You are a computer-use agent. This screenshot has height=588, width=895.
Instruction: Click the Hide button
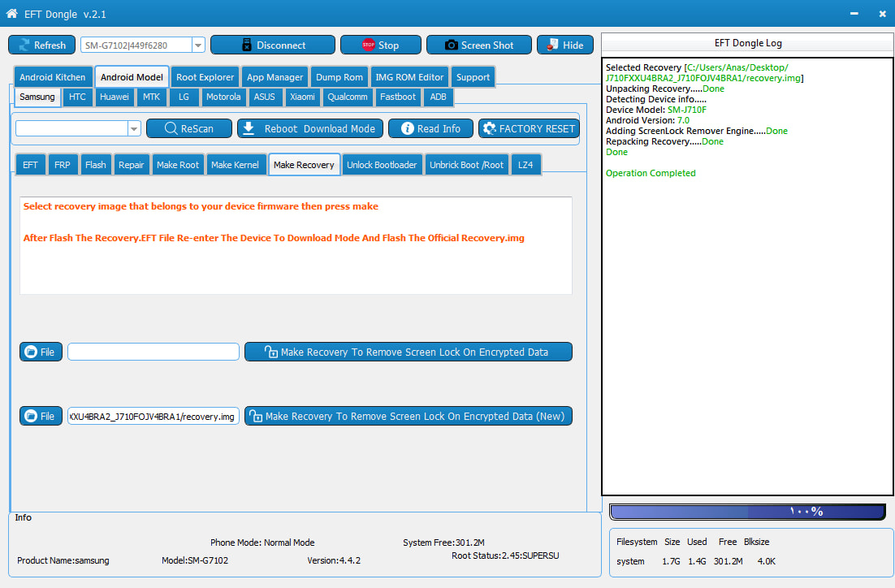(x=565, y=45)
